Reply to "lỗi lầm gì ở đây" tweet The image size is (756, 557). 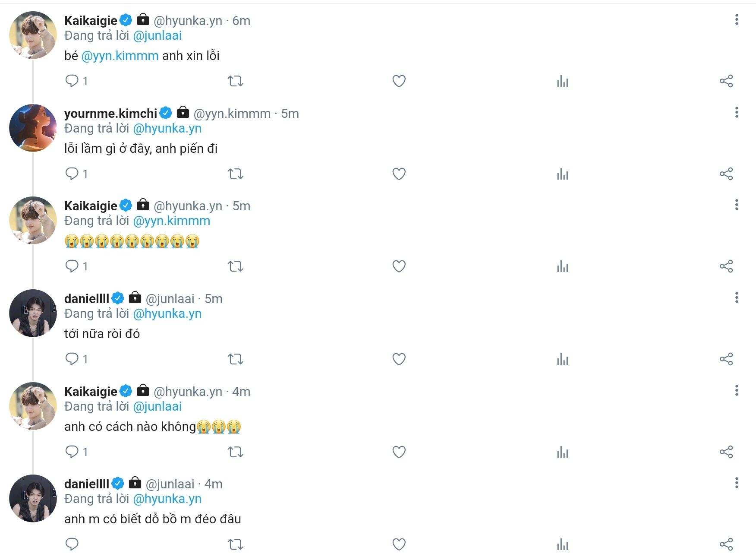coord(72,174)
